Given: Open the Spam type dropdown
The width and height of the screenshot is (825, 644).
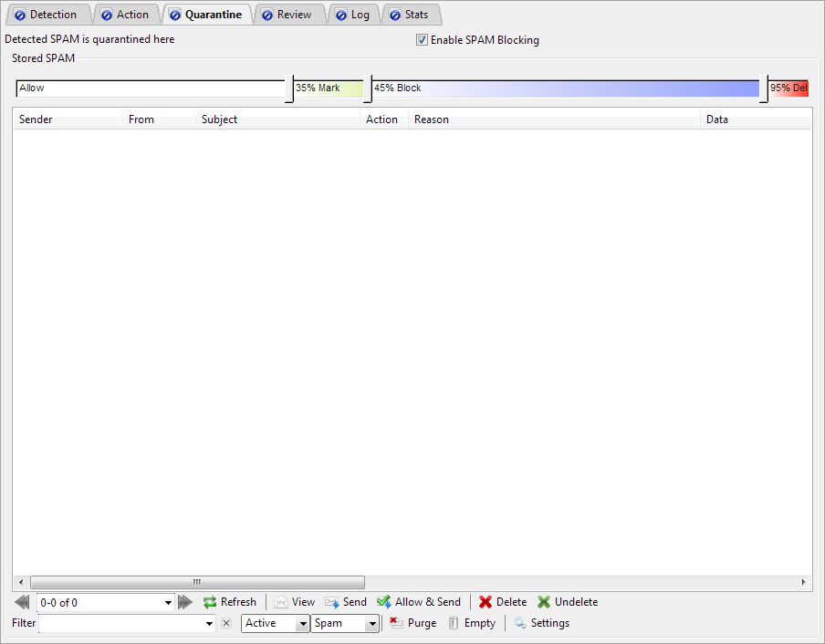Looking at the screenshot, I should pos(371,624).
